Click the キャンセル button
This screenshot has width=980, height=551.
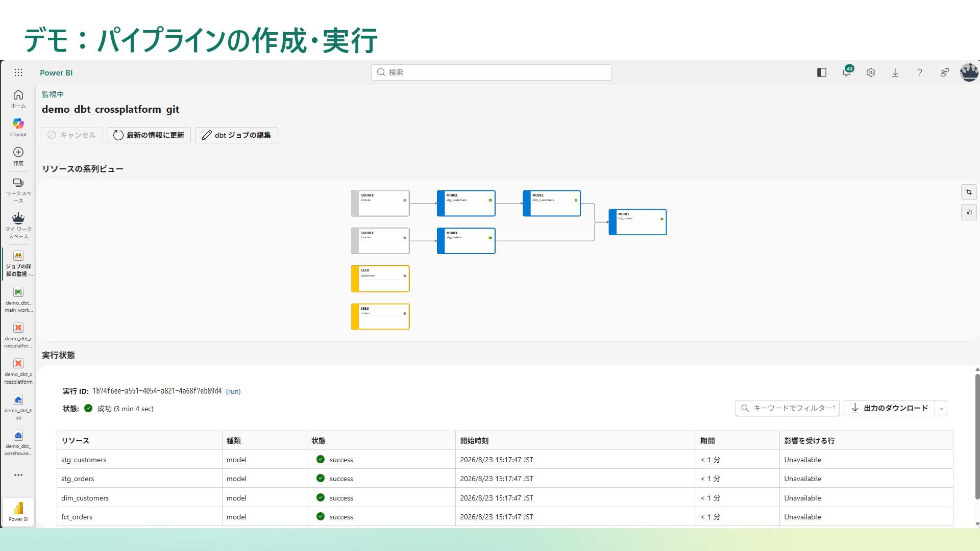coord(71,135)
